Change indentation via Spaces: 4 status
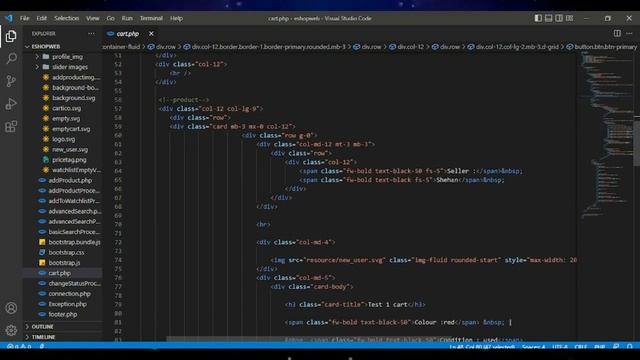The width and height of the screenshot is (640, 360). point(533,347)
